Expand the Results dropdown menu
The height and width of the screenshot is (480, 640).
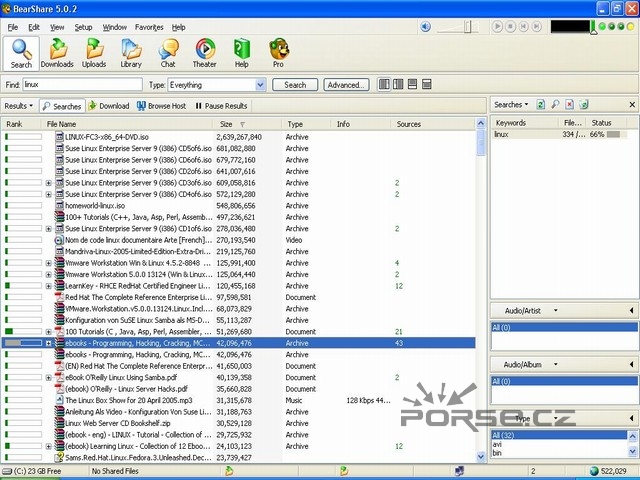point(19,105)
